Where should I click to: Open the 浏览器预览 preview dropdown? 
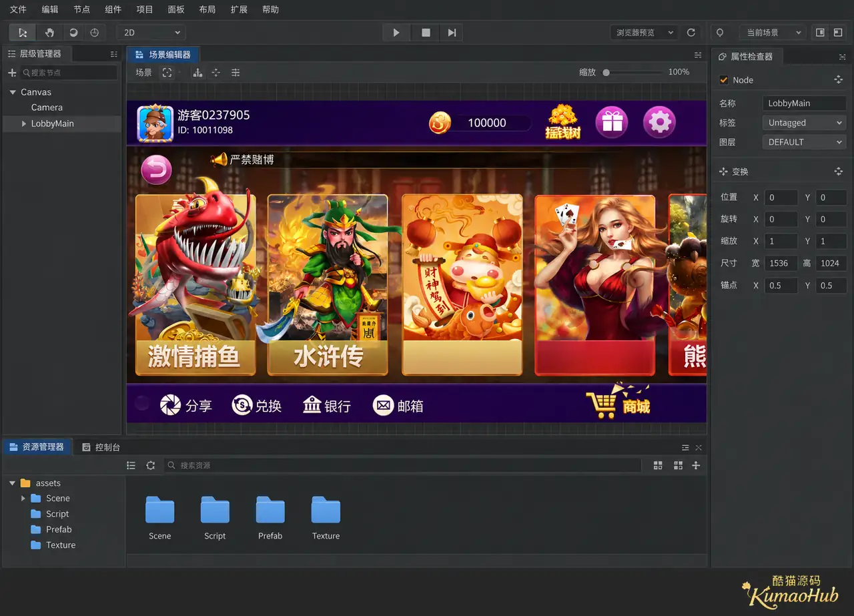pos(644,32)
